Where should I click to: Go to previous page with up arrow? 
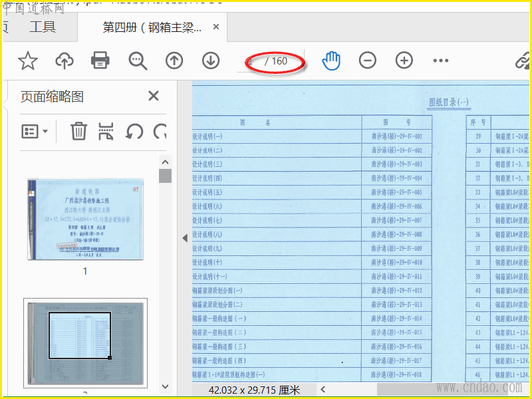coord(174,61)
